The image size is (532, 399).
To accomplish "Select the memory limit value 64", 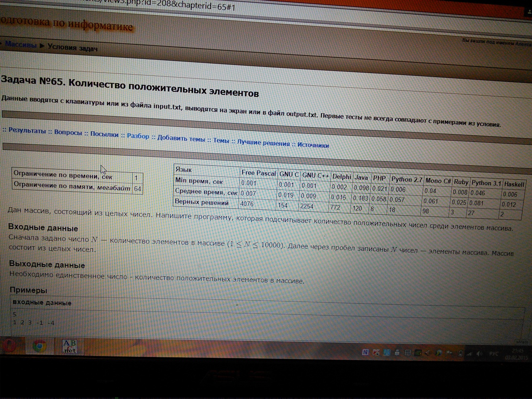I will click(x=137, y=188).
